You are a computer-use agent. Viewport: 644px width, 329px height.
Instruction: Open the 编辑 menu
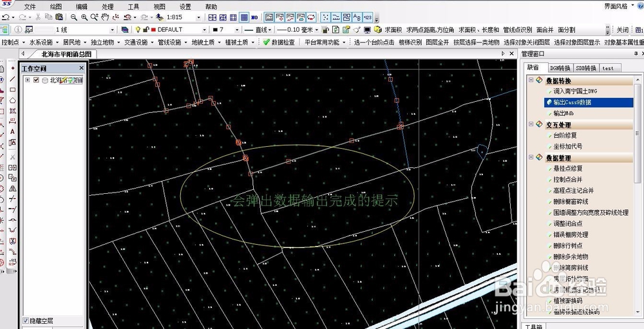pyautogui.click(x=82, y=6)
